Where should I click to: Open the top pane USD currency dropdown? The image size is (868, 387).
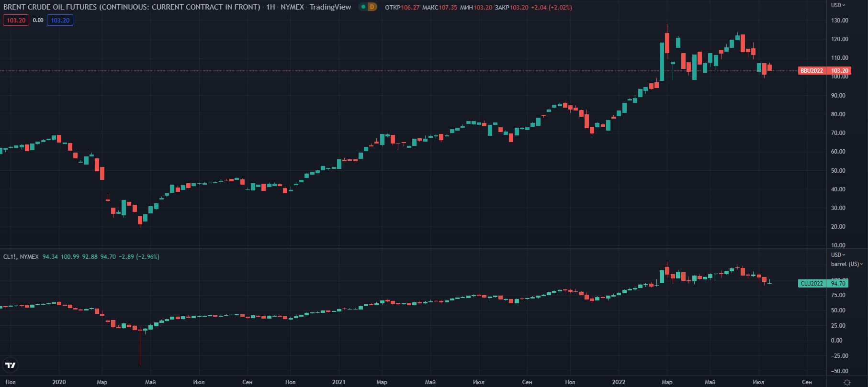point(838,5)
